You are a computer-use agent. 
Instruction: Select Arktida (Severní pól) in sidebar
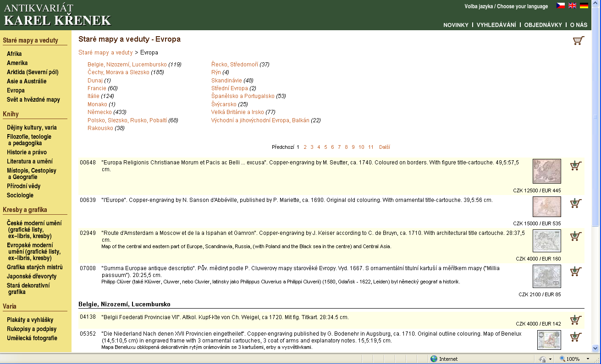tap(33, 72)
